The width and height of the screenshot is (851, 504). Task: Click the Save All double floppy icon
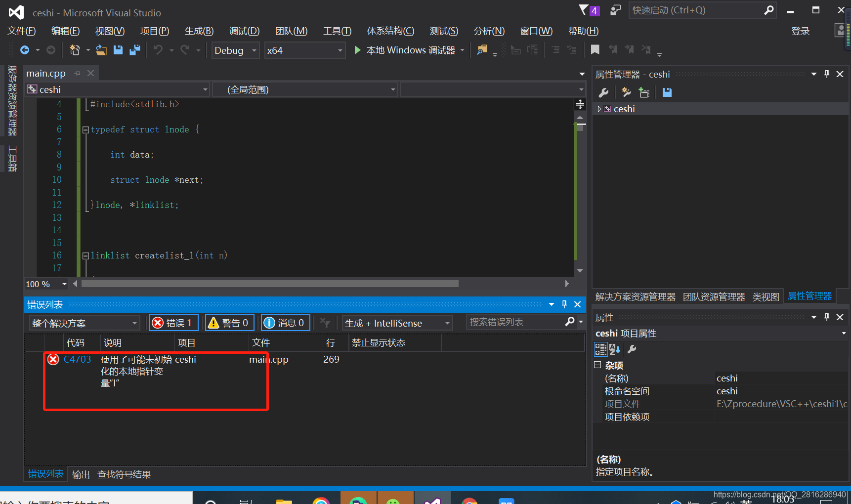(135, 50)
